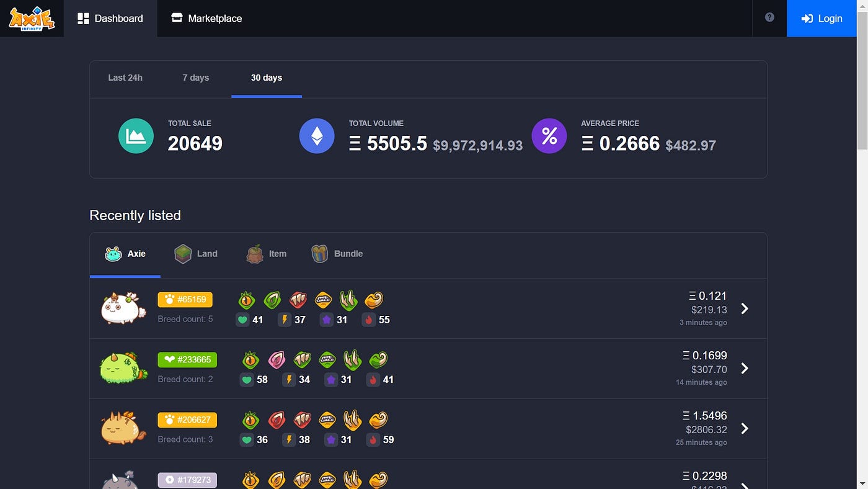Click the help question mark icon
868x489 pixels.
tap(769, 17)
